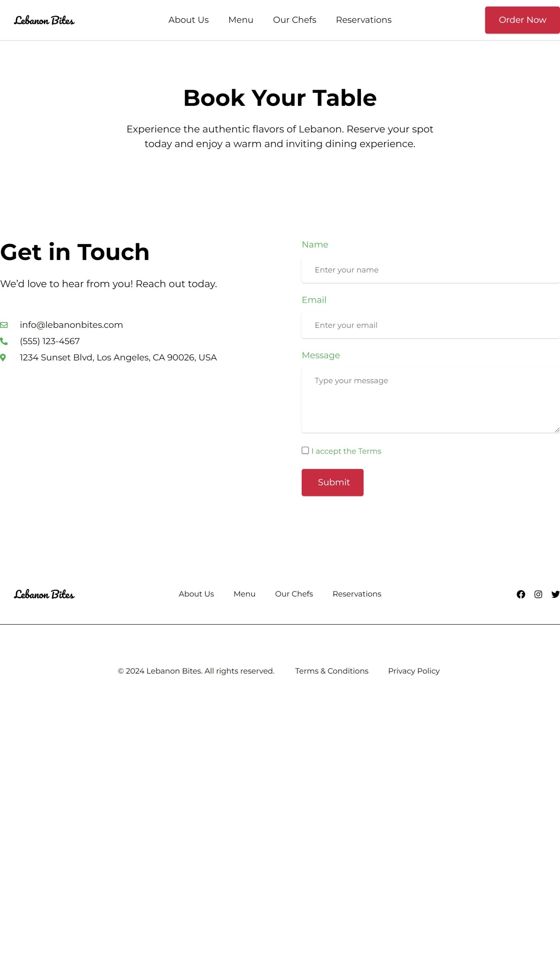Check the I accept the Terms box
560x977 pixels.
coord(305,450)
